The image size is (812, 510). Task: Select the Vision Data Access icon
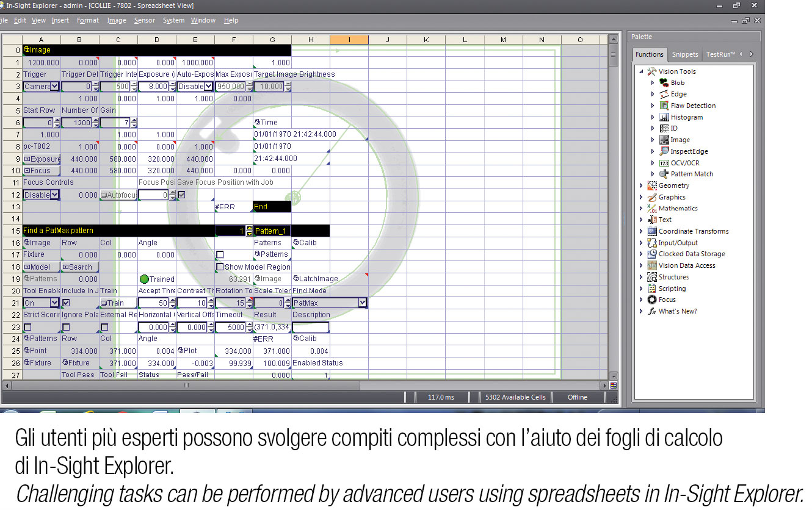pyautogui.click(x=652, y=265)
